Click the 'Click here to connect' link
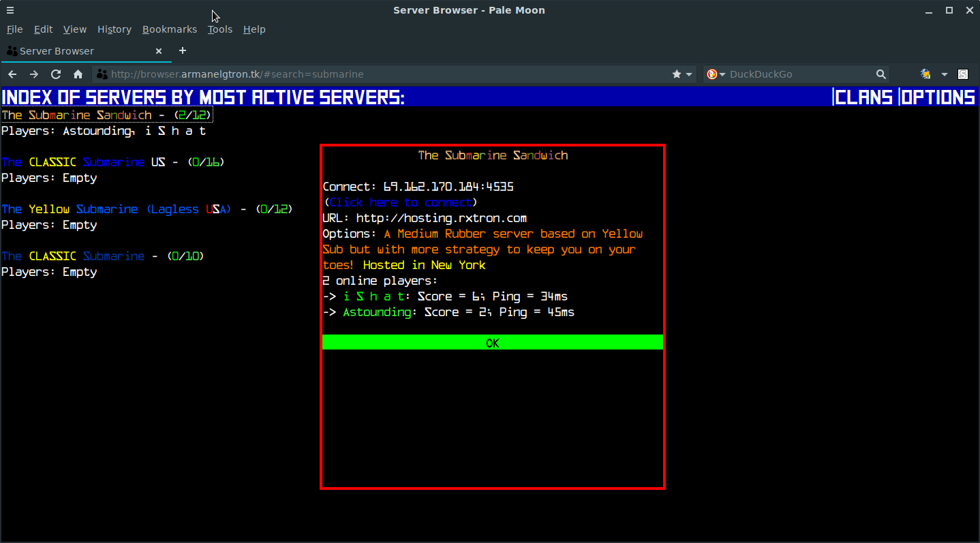This screenshot has height=543, width=980. pyautogui.click(x=400, y=202)
